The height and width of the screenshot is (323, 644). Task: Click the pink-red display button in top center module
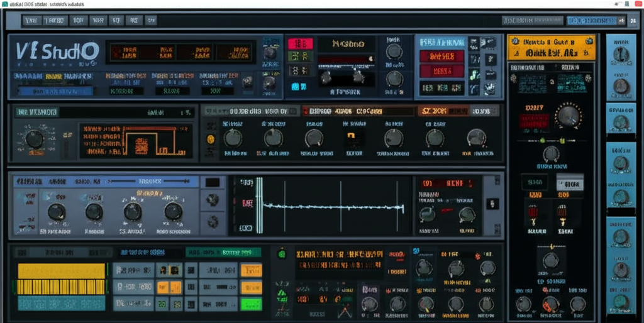coord(300,43)
